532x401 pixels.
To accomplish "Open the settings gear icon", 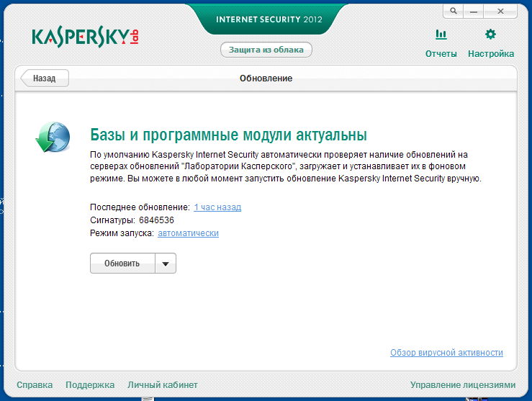I will pyautogui.click(x=491, y=34).
